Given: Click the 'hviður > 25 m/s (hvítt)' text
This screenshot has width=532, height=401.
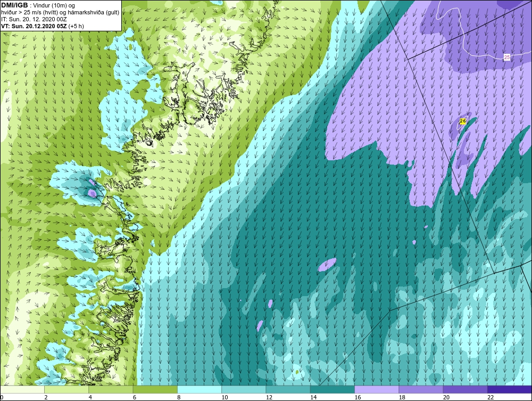Looking at the screenshot, I should 30,13.
